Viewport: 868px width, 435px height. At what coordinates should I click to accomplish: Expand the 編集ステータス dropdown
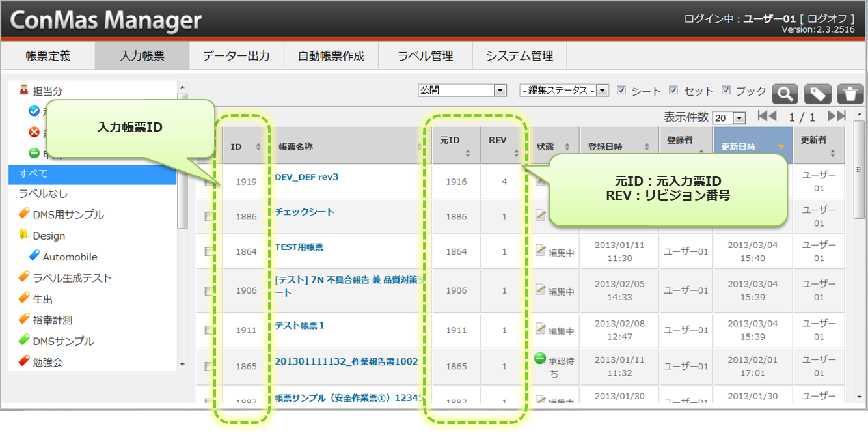[x=563, y=91]
